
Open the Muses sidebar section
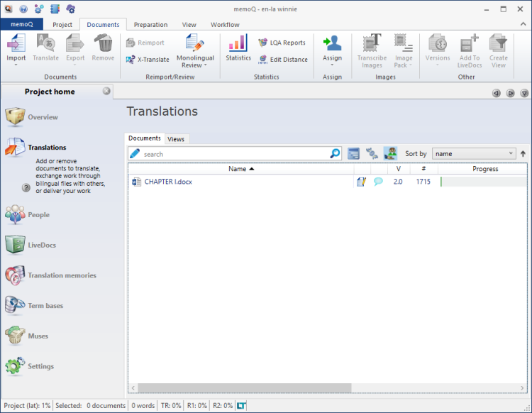(x=38, y=336)
